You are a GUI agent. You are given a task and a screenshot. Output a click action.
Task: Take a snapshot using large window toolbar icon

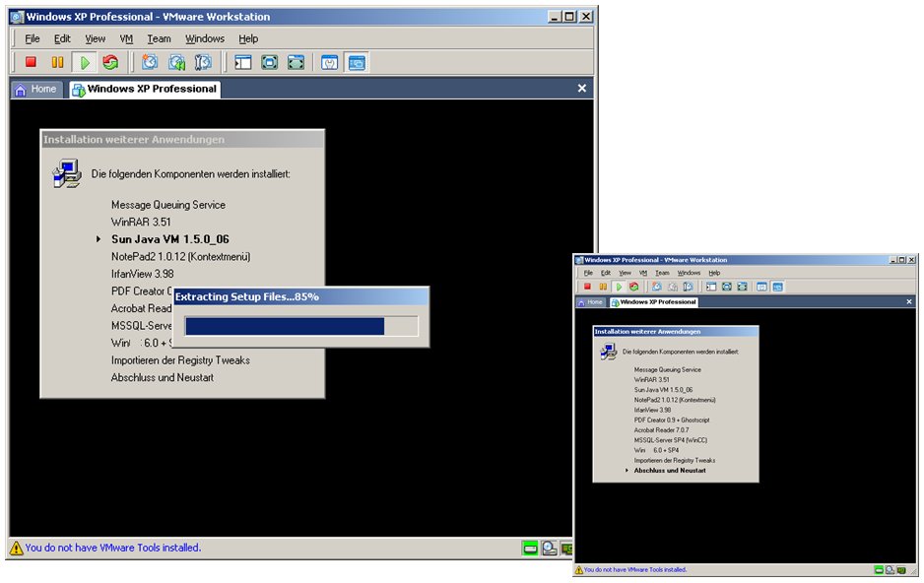(x=150, y=62)
